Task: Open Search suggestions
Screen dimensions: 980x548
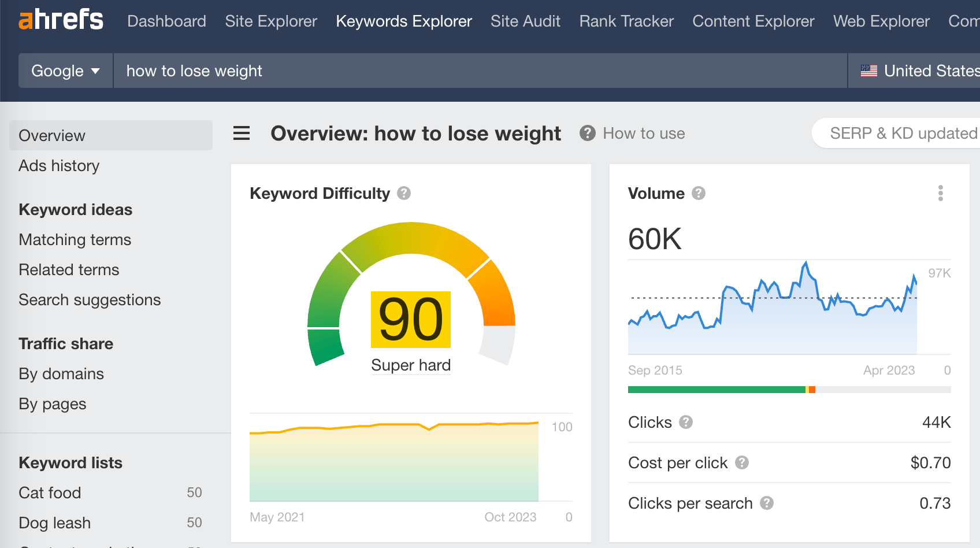Action: (90, 300)
